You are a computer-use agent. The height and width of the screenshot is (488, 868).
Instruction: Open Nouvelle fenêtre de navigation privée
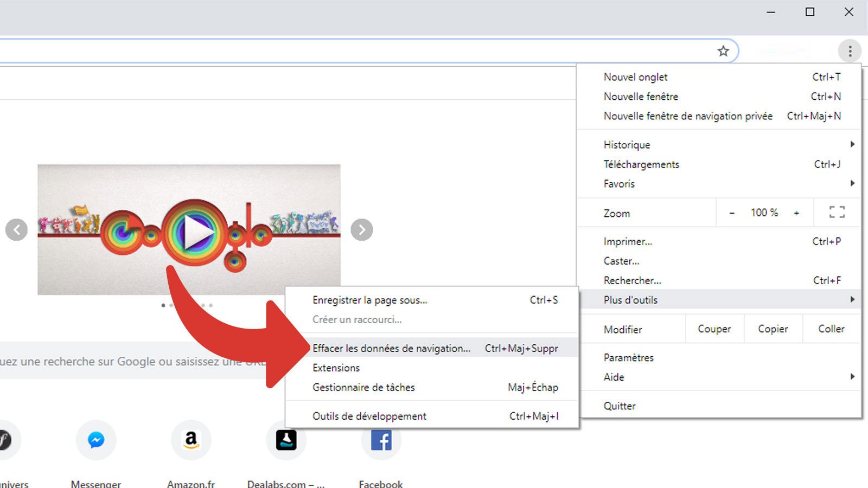pyautogui.click(x=688, y=116)
